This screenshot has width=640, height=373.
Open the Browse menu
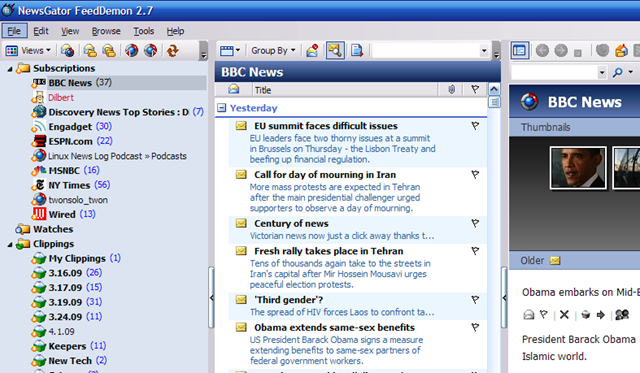click(x=106, y=31)
